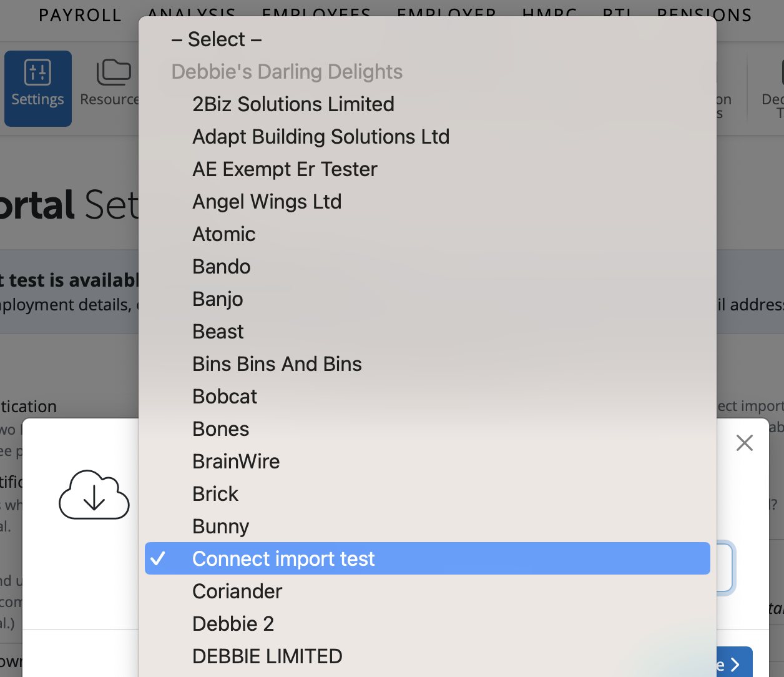The height and width of the screenshot is (677, 784).
Task: Choose BrainWire from the dropdown list
Action: pyautogui.click(x=236, y=462)
